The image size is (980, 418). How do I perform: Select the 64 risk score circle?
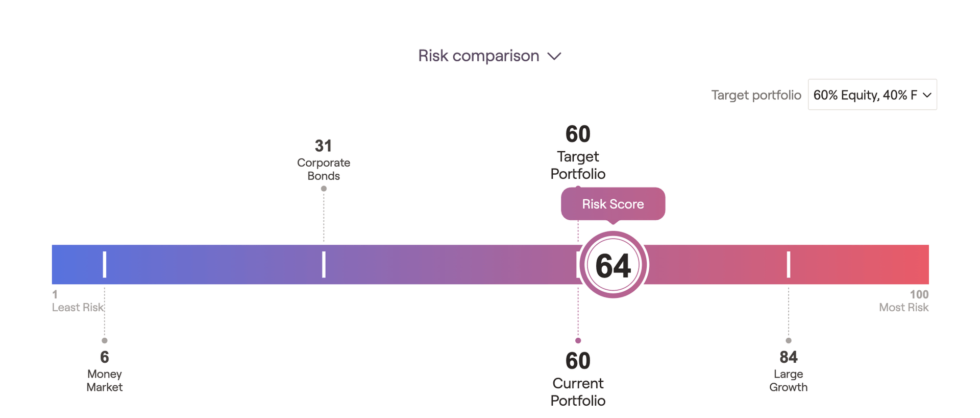tap(613, 265)
